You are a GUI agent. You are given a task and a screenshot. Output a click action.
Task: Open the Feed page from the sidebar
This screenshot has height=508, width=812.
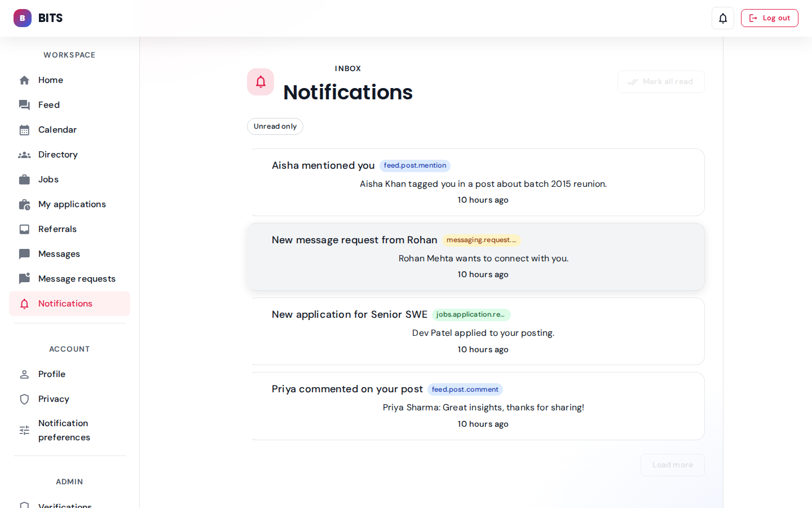tap(49, 105)
